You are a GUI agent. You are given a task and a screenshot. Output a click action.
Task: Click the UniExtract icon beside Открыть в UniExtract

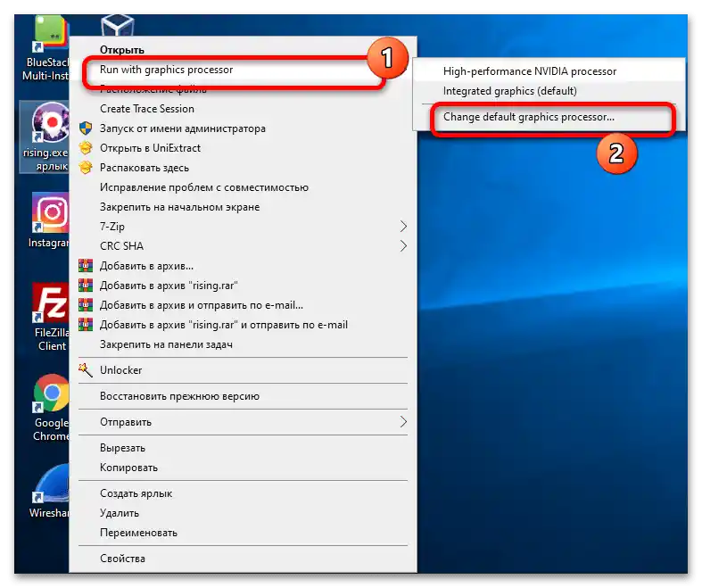click(x=86, y=148)
